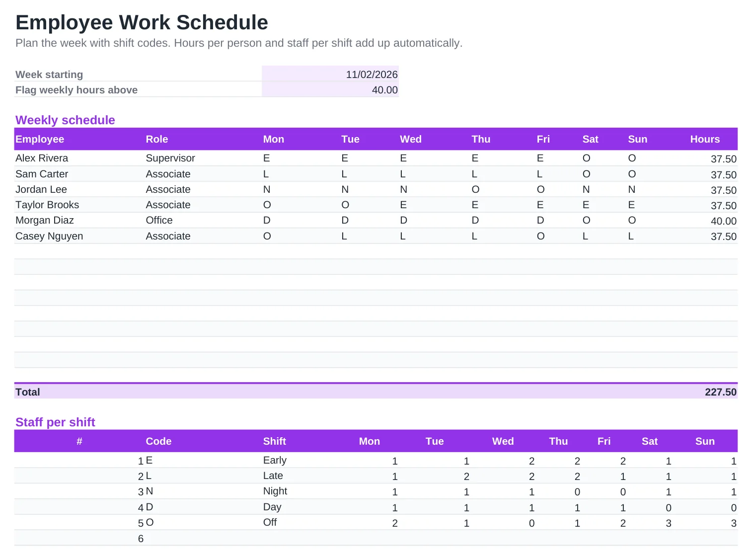The width and height of the screenshot is (752, 560).
Task: Select Night shift Thursday count 0
Action: click(x=577, y=492)
